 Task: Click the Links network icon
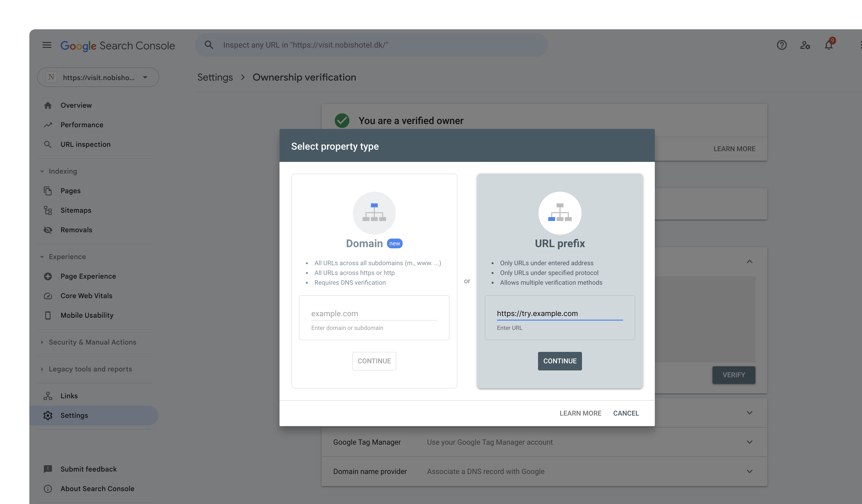[48, 396]
